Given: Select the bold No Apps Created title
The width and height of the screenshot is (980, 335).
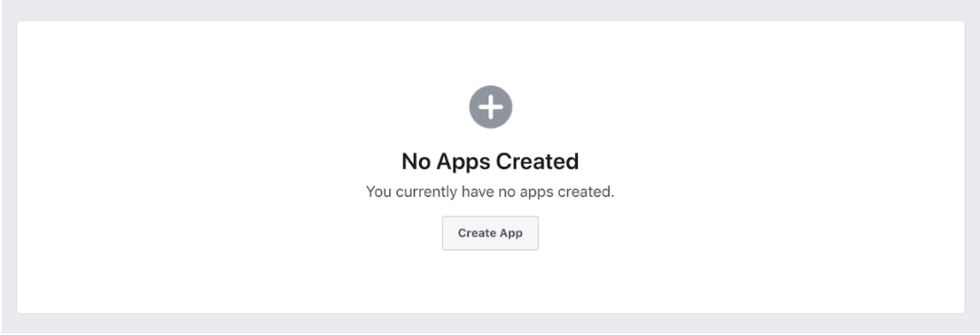Looking at the screenshot, I should 490,162.
